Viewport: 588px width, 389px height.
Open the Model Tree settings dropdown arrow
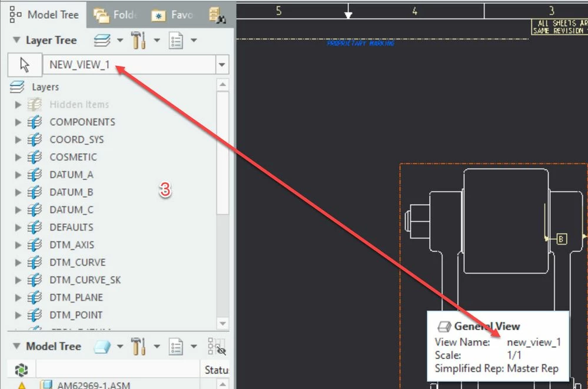click(157, 346)
